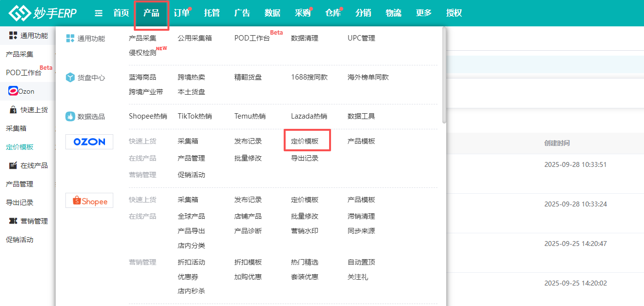This screenshot has width=644, height=306.
Task: Open Shopee 滞销清理 link
Action: (361, 216)
